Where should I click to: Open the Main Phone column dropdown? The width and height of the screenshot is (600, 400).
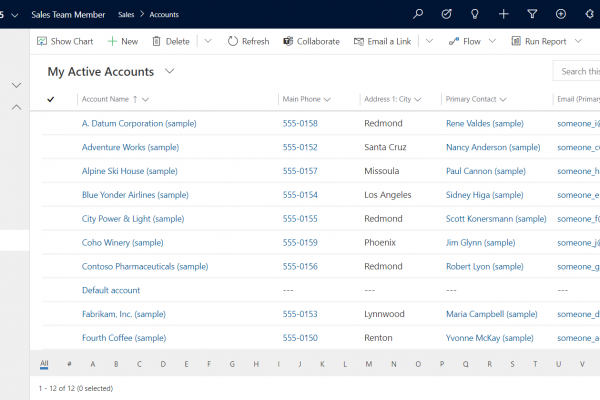[327, 100]
